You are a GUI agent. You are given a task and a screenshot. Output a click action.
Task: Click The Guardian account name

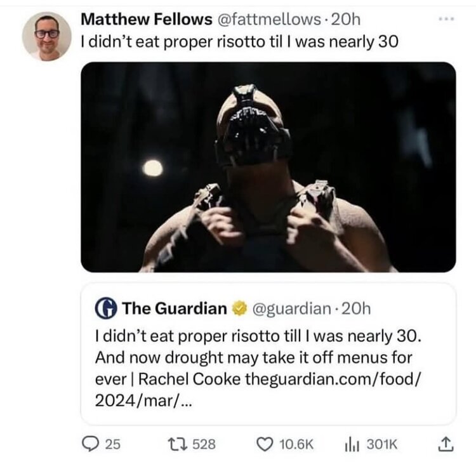(x=174, y=309)
